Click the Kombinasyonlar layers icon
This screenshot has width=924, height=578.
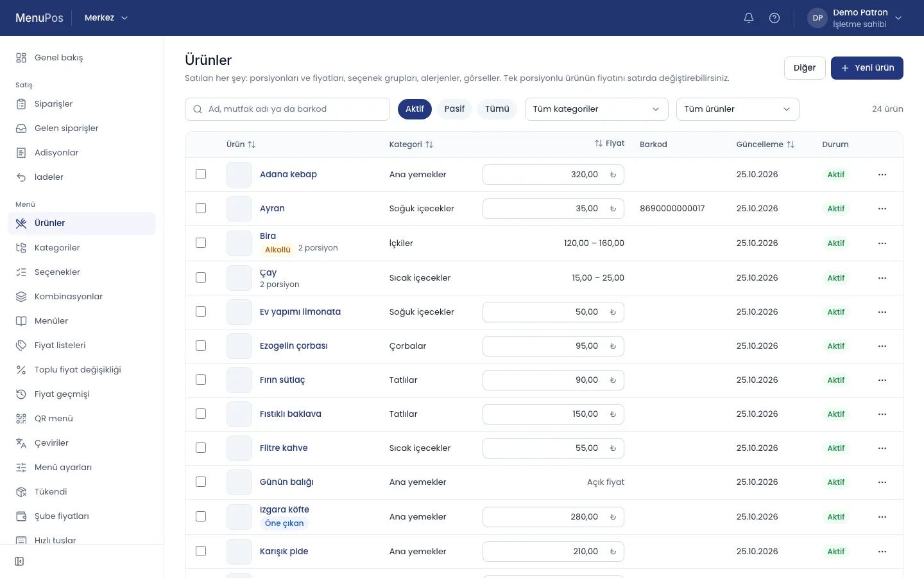click(x=21, y=297)
